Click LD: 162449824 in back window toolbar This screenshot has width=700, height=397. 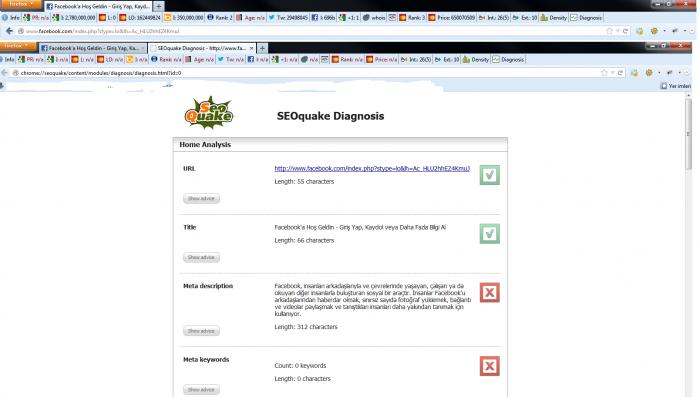point(140,18)
